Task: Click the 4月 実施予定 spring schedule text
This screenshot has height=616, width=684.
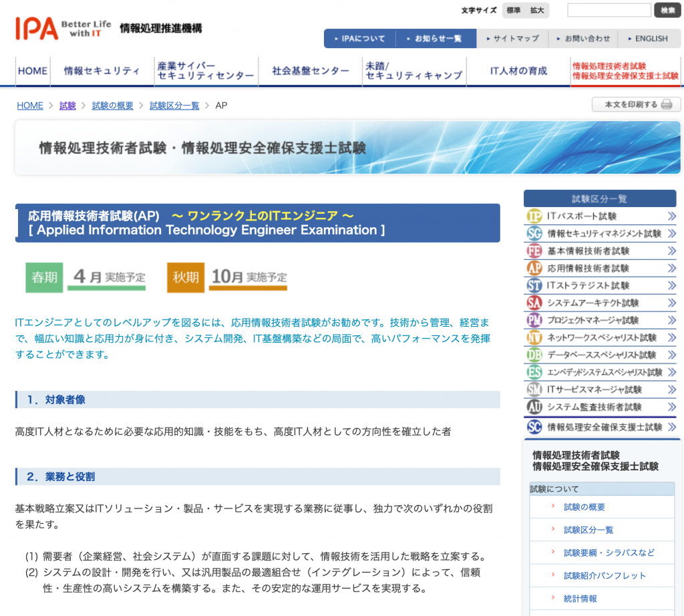Action: (x=109, y=277)
